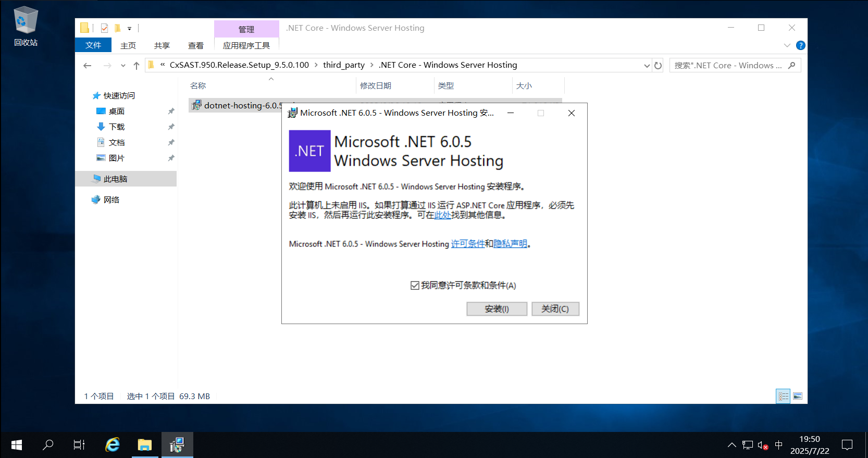Click the pin icon next to 下载

171,127
